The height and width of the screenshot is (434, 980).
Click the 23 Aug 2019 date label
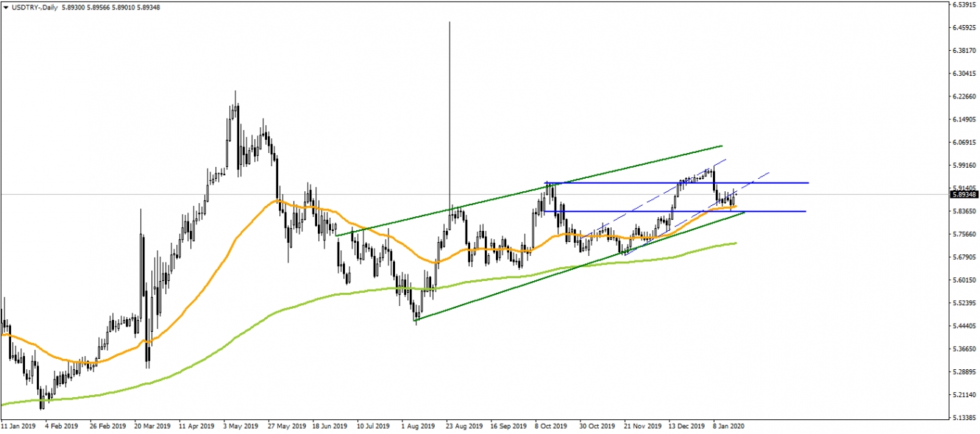(x=464, y=426)
